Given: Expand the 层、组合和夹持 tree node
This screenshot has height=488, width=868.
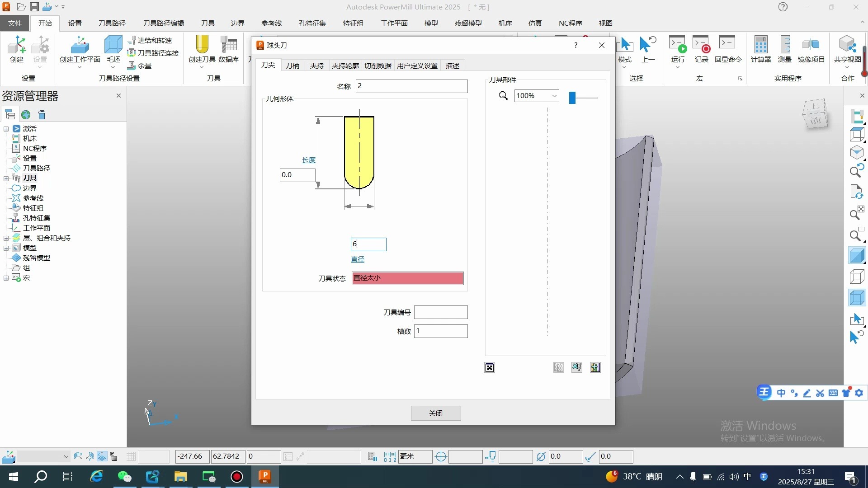Looking at the screenshot, I should (6, 238).
